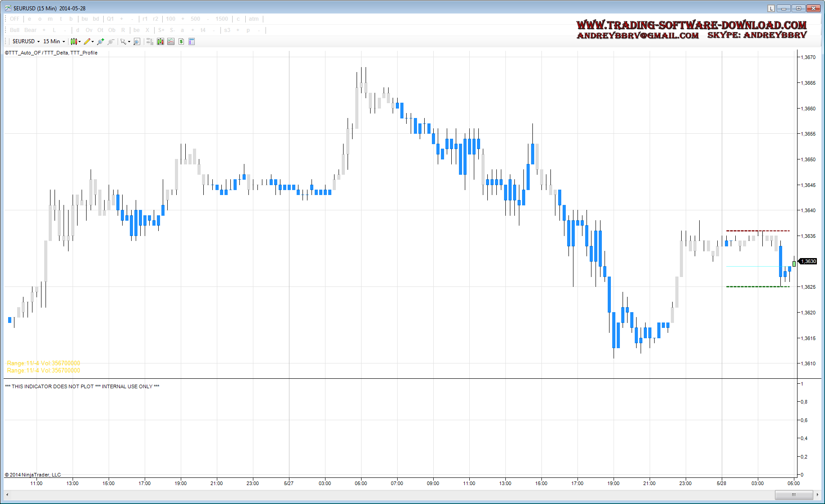
Task: Open the Indicators line chart icon
Action: coord(171,41)
